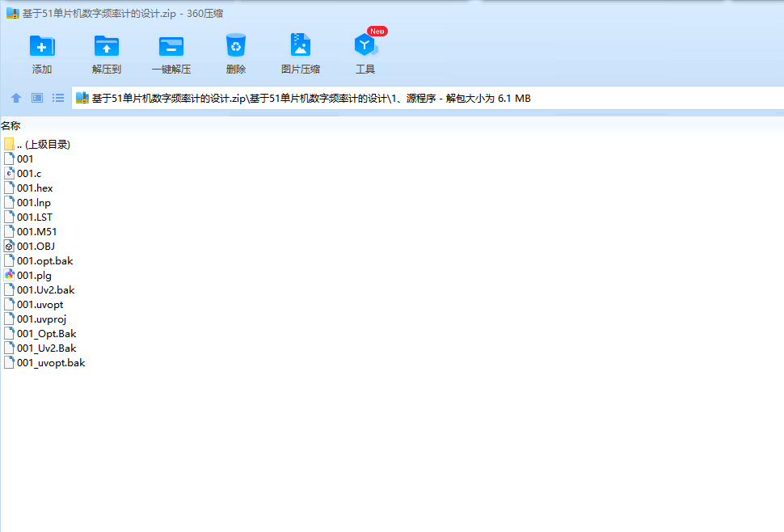Click the colorful icon beside 001.plg
This screenshot has height=532, width=784.
[9, 275]
